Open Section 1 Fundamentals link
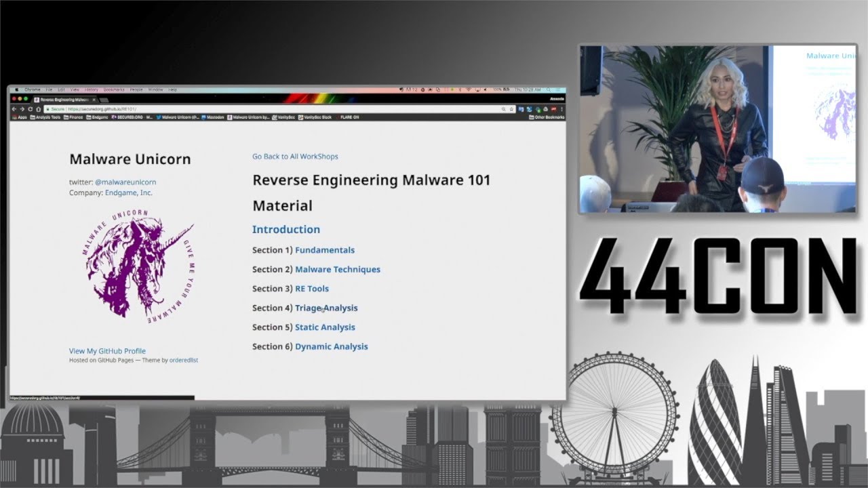Viewport: 868px width, 488px height. (x=325, y=250)
